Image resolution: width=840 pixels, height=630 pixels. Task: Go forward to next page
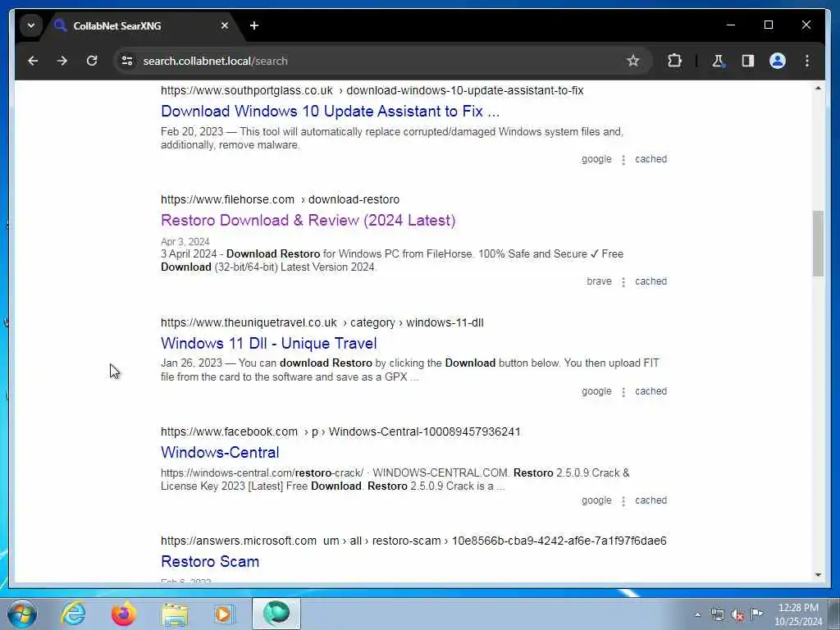[62, 61]
